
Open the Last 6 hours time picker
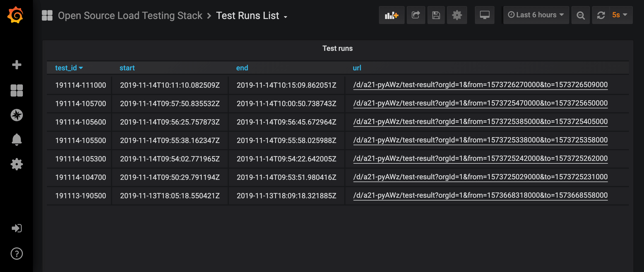point(535,15)
